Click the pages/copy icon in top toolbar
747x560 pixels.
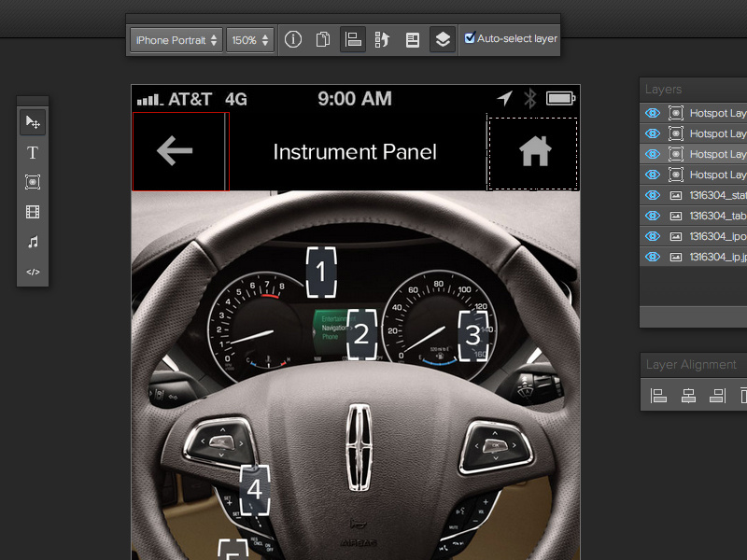pos(323,40)
